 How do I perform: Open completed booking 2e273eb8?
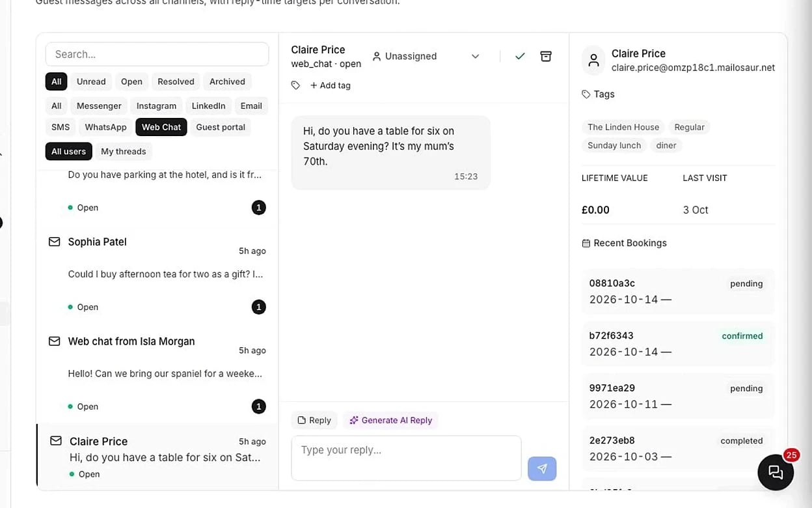click(678, 449)
